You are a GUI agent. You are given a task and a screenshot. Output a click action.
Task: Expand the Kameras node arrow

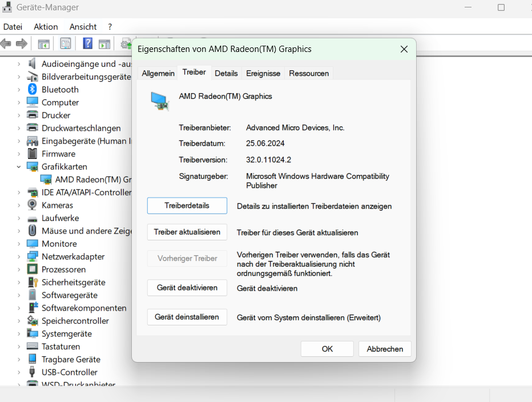click(19, 206)
